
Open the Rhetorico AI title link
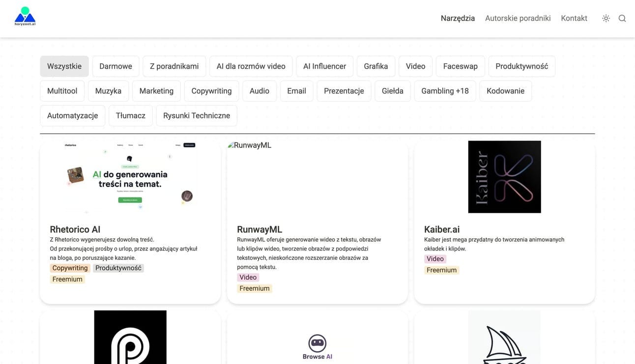(x=75, y=229)
